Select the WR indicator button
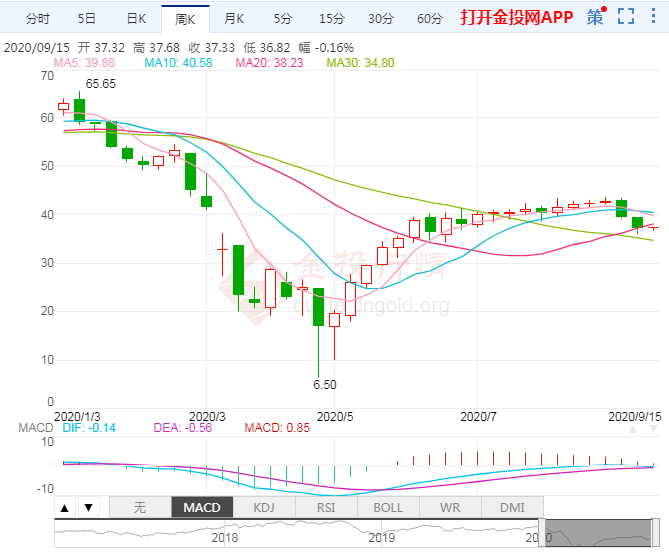669x552 pixels. (450, 508)
